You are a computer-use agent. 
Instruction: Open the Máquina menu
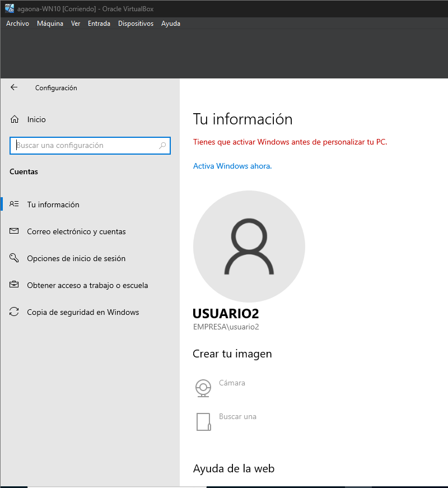pos(50,24)
